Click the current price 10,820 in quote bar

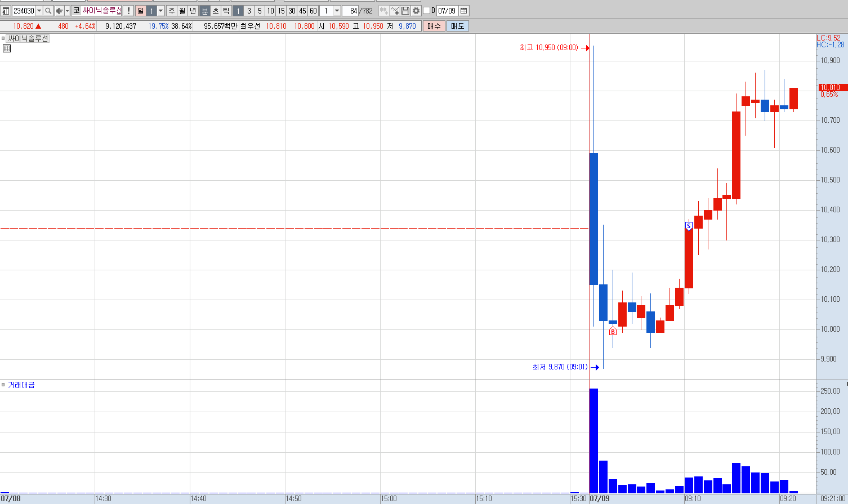23,26
